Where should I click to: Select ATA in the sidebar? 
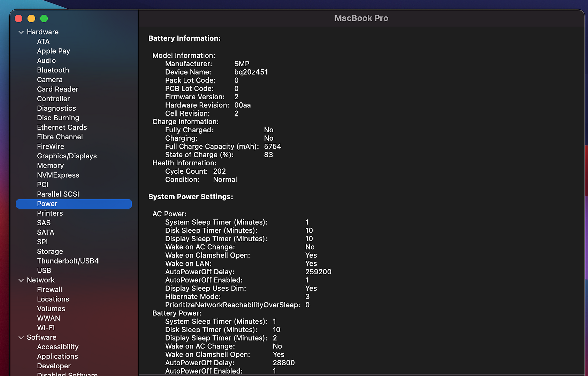(43, 41)
